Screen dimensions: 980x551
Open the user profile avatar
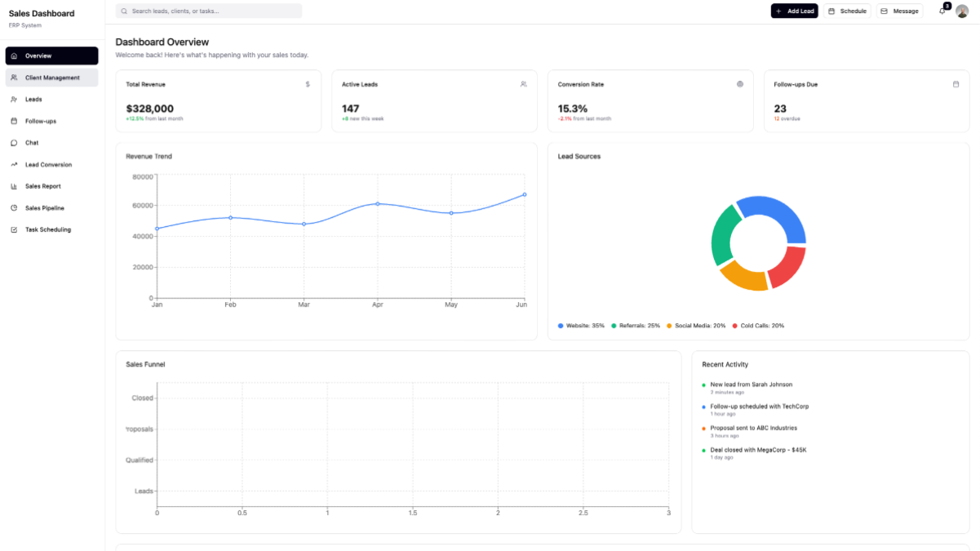click(x=962, y=11)
